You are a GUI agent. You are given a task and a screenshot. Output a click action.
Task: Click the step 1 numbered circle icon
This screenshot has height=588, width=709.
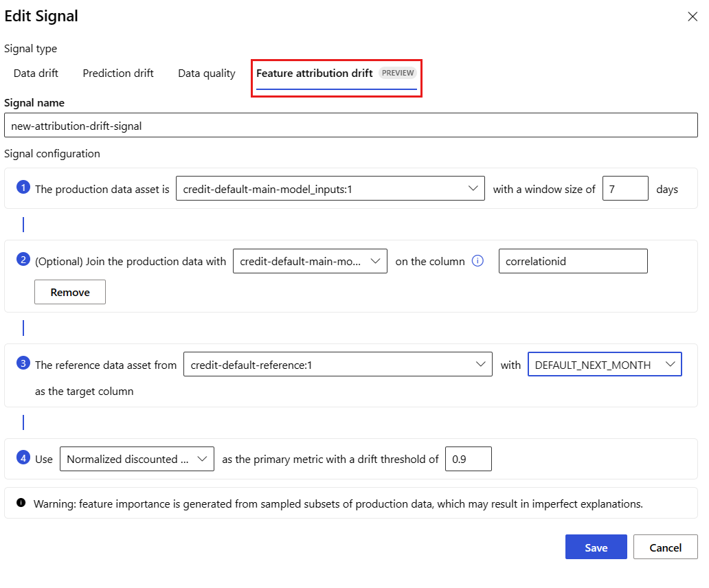point(23,188)
